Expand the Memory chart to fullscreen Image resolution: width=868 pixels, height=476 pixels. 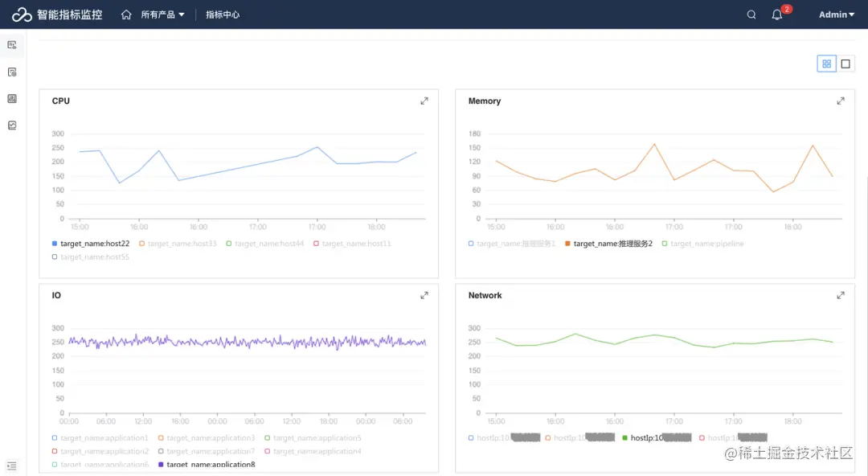[x=841, y=101]
